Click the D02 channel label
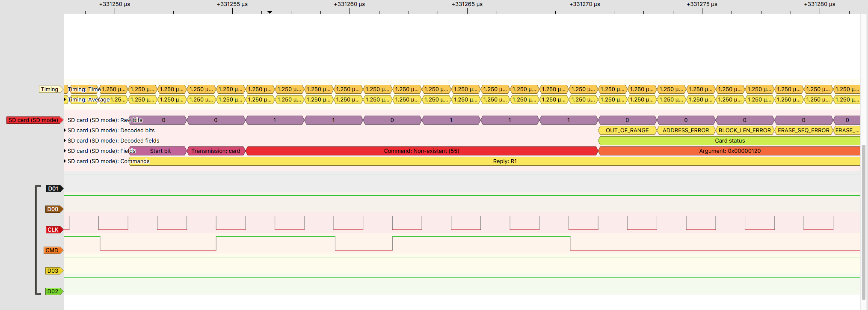Image resolution: width=868 pixels, height=310 pixels. [54, 292]
